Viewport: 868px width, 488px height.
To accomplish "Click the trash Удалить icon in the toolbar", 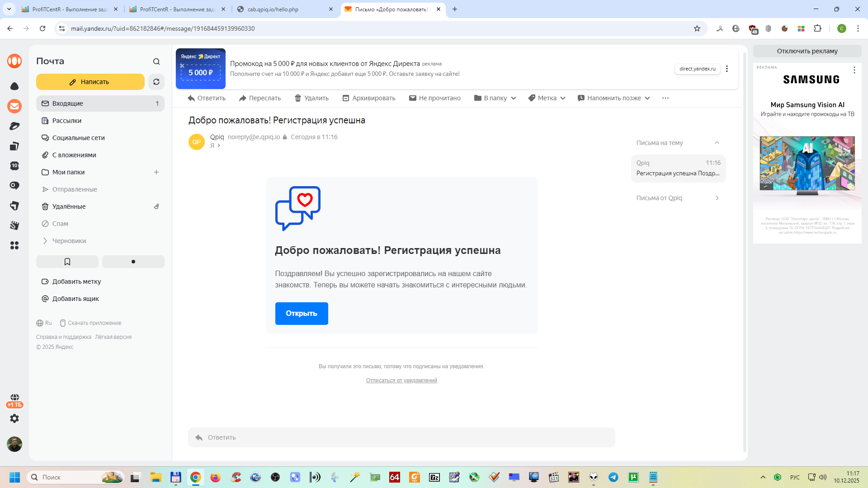I will click(298, 98).
